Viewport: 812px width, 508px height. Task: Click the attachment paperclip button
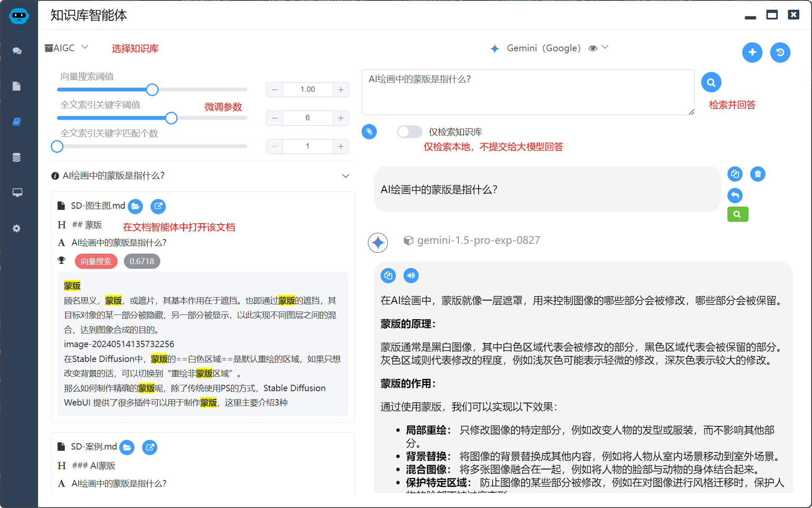coord(369,132)
